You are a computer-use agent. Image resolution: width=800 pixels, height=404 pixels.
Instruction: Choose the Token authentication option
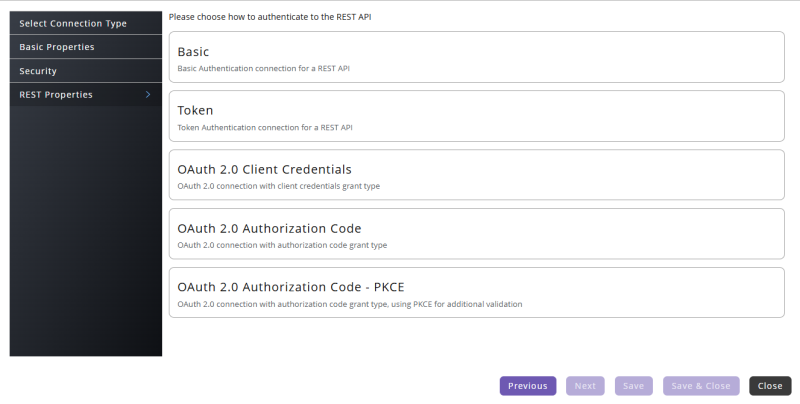[x=477, y=116]
